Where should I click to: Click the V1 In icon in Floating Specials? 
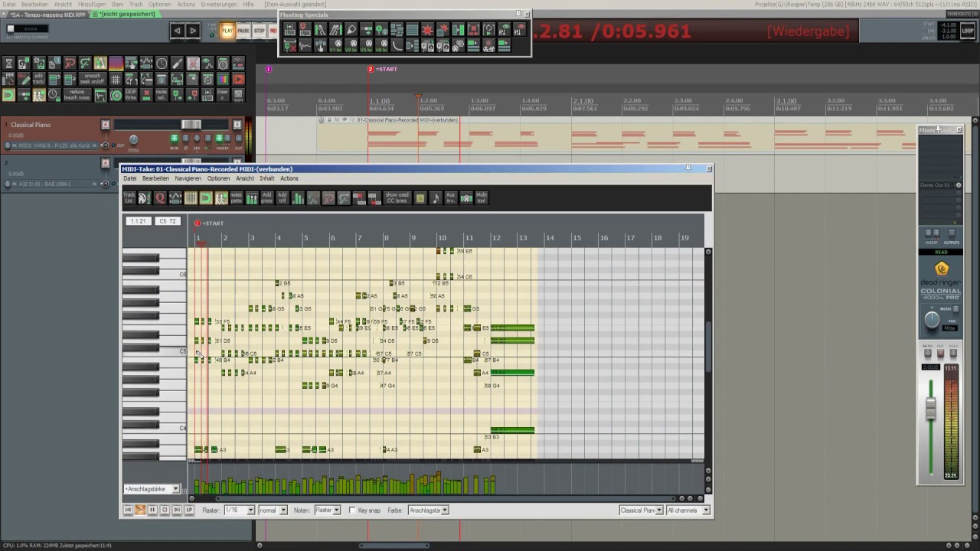337,46
